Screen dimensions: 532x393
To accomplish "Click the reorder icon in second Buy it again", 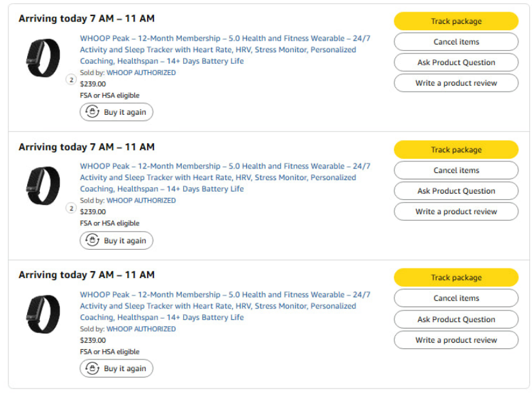I will click(92, 240).
